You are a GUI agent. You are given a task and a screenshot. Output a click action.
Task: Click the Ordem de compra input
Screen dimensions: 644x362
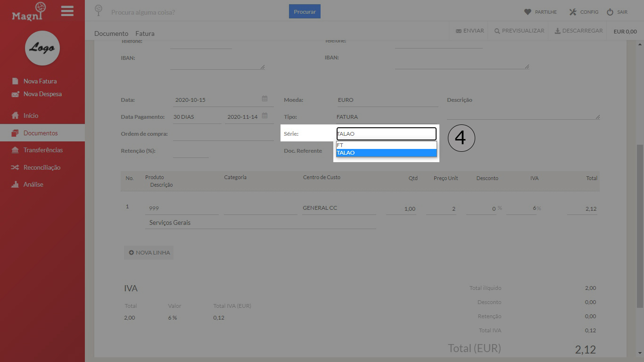pos(223,134)
